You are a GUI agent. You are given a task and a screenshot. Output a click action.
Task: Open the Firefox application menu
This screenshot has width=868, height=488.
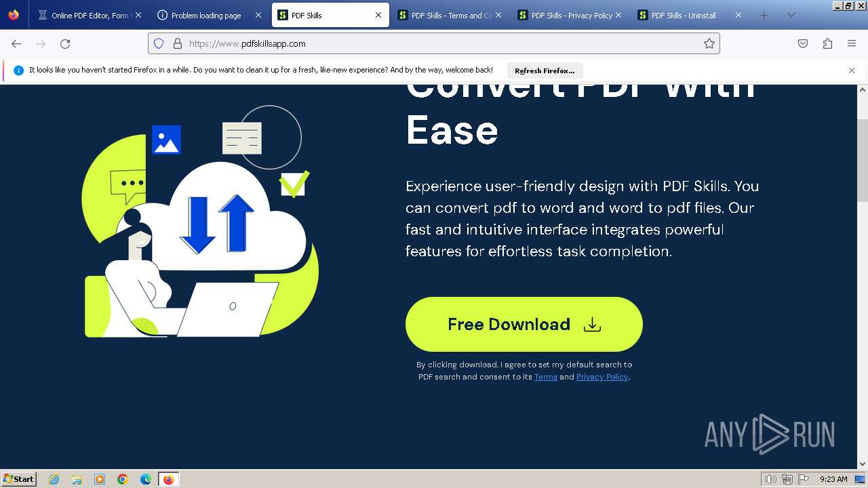[852, 43]
